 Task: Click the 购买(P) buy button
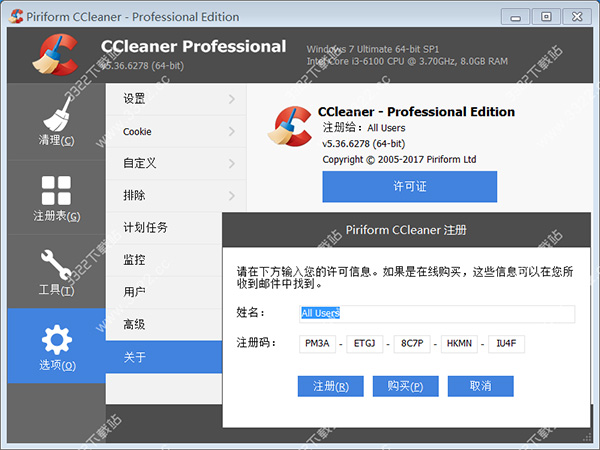point(406,386)
